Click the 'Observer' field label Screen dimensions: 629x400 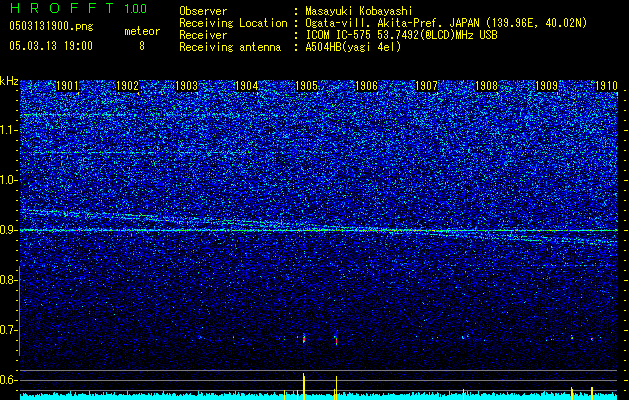click(x=203, y=11)
